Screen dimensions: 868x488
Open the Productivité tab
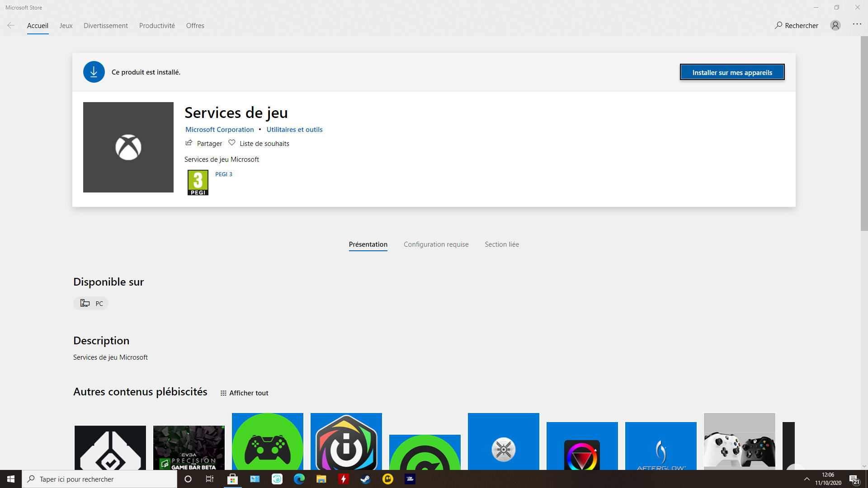[157, 26]
